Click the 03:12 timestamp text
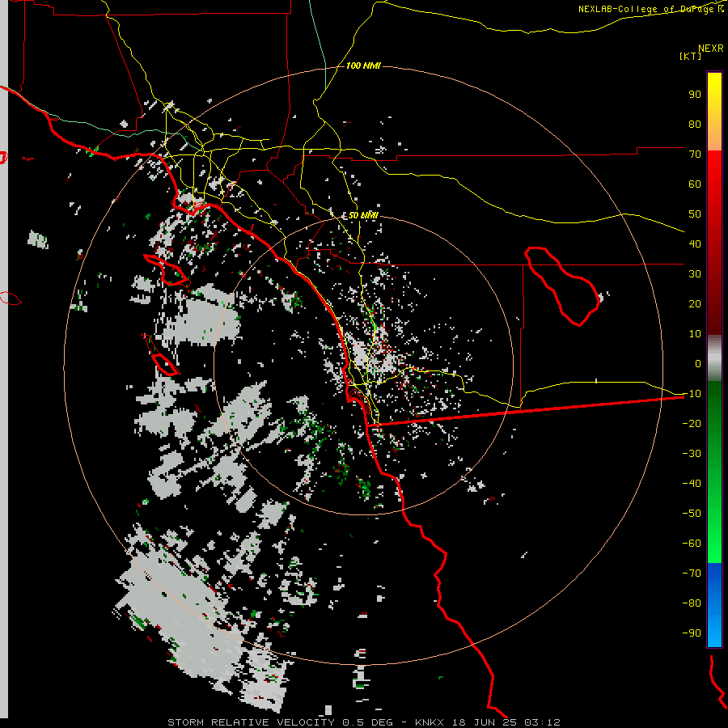The height and width of the screenshot is (728, 728). coord(543,722)
